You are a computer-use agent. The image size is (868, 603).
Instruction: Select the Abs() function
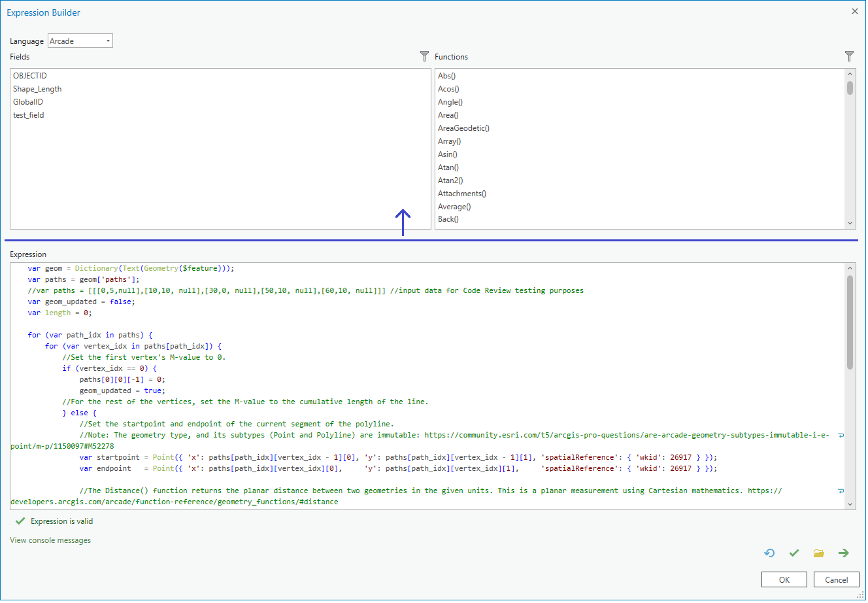[x=446, y=76]
